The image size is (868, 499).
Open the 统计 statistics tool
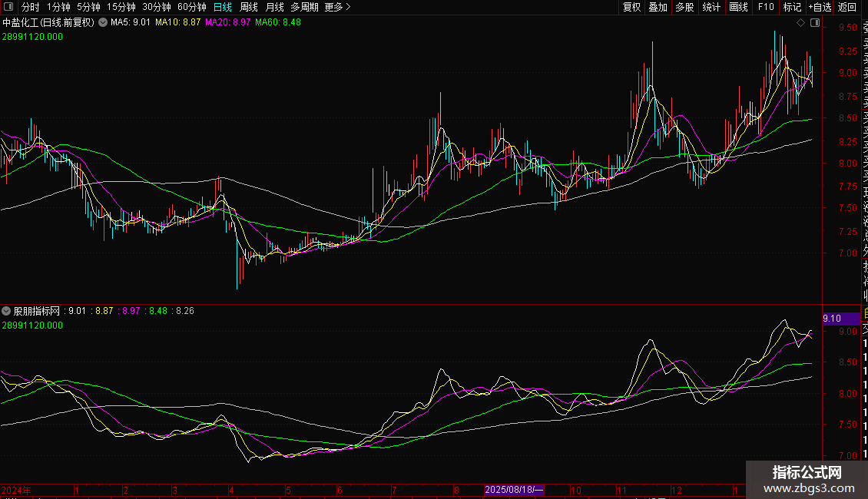point(711,7)
